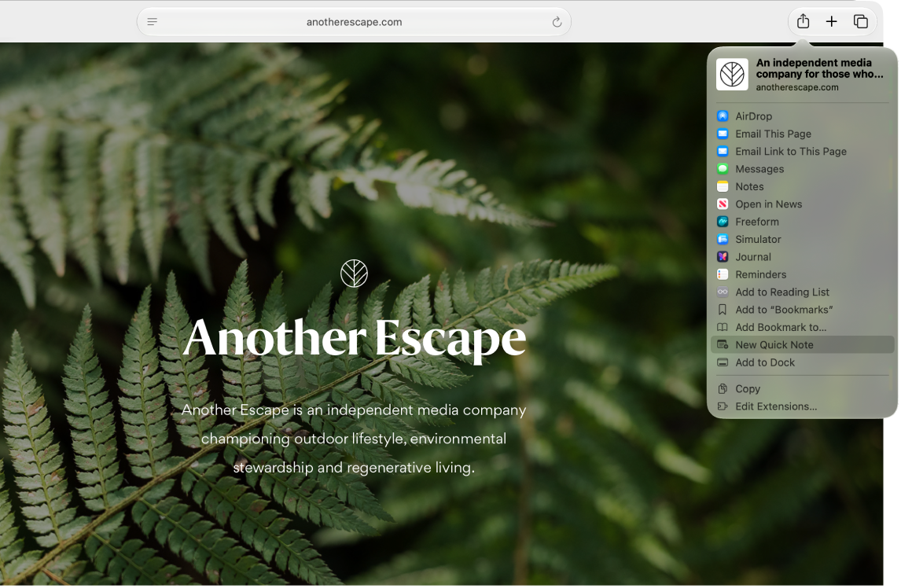Reload the page with refresh icon
This screenshot has height=588, width=901.
558,23
